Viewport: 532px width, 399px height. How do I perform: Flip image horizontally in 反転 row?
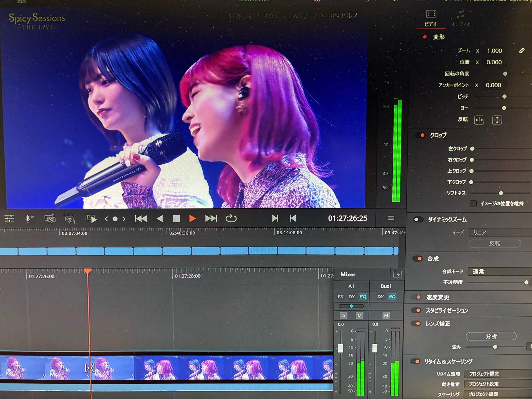(x=479, y=120)
